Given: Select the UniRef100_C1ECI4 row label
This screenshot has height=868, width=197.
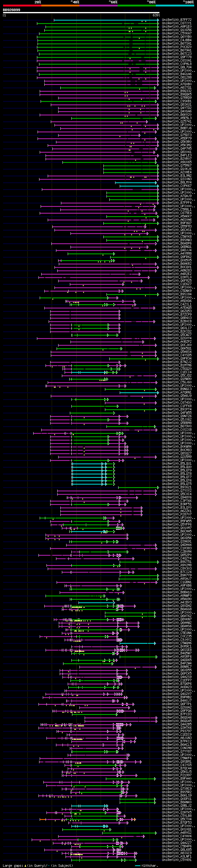Looking at the screenshot, I should [x=176, y=372].
